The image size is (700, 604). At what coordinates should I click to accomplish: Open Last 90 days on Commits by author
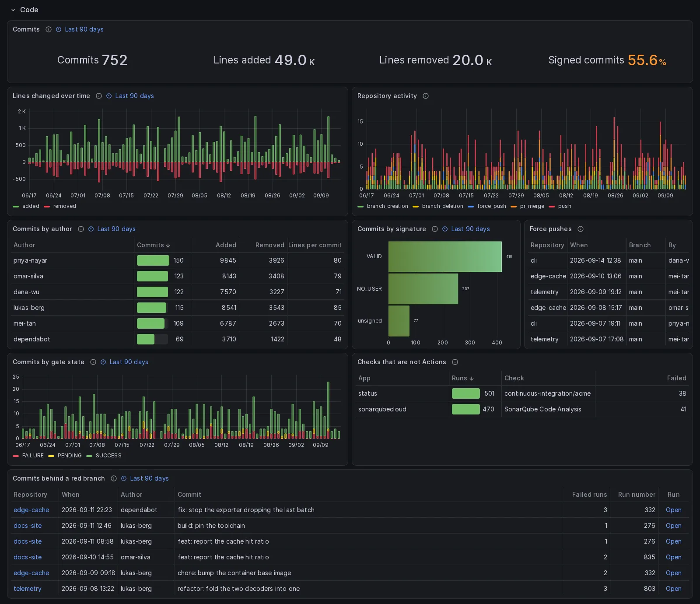116,229
